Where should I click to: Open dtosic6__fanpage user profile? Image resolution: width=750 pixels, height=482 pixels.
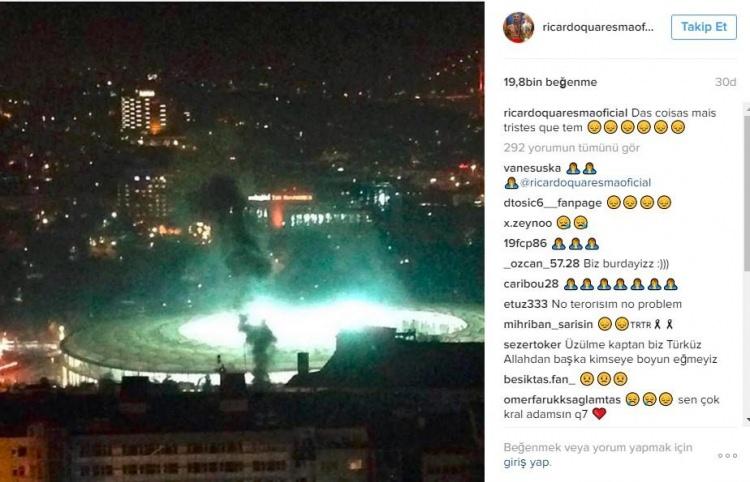[552, 203]
